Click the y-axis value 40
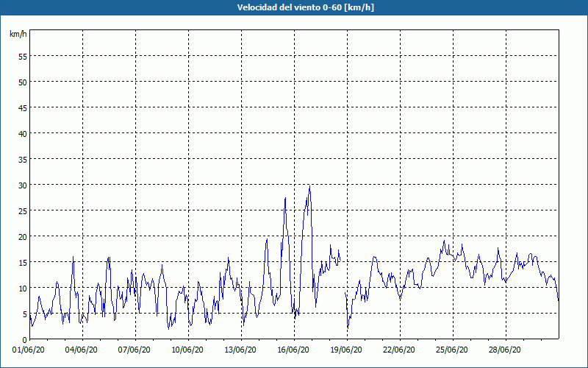Image resolution: width=588 pixels, height=368 pixels. [23, 134]
